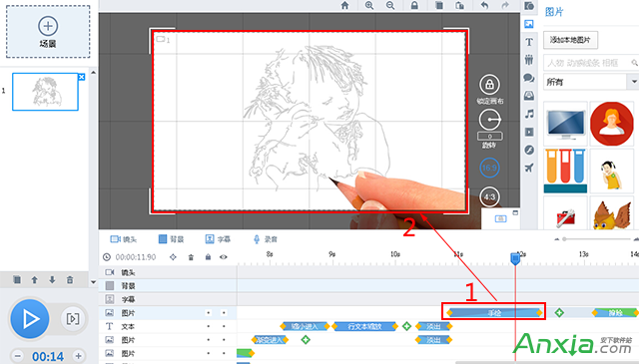Open the speech bubble panel icon
This screenshot has height=364, width=639.
pyautogui.click(x=529, y=78)
